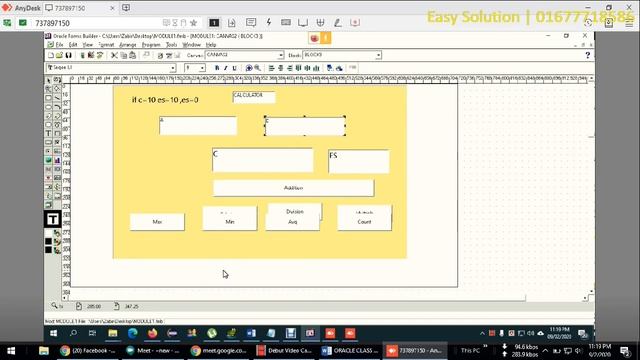
Task: Click the Zoom In magnifier icon
Action: 249,68
